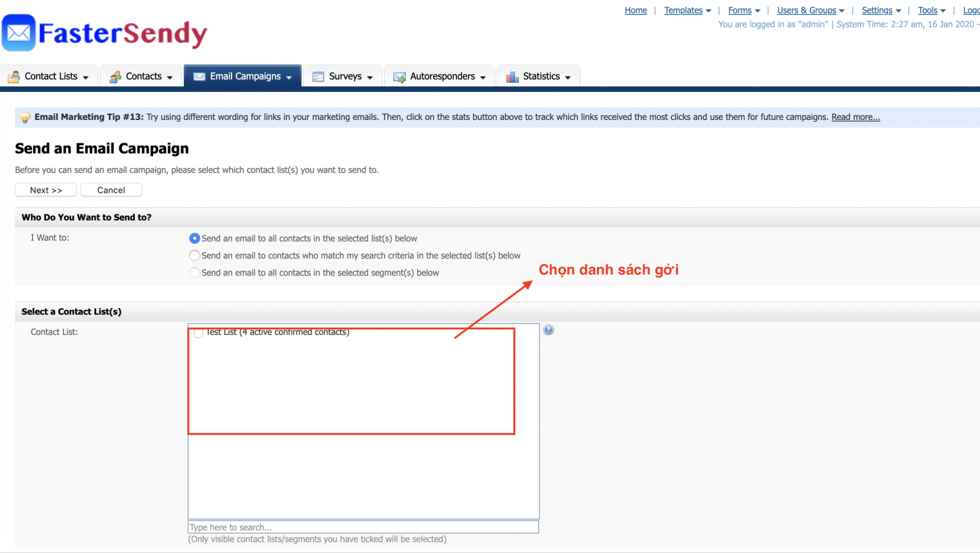Expand the Settings dropdown menu

tap(881, 10)
